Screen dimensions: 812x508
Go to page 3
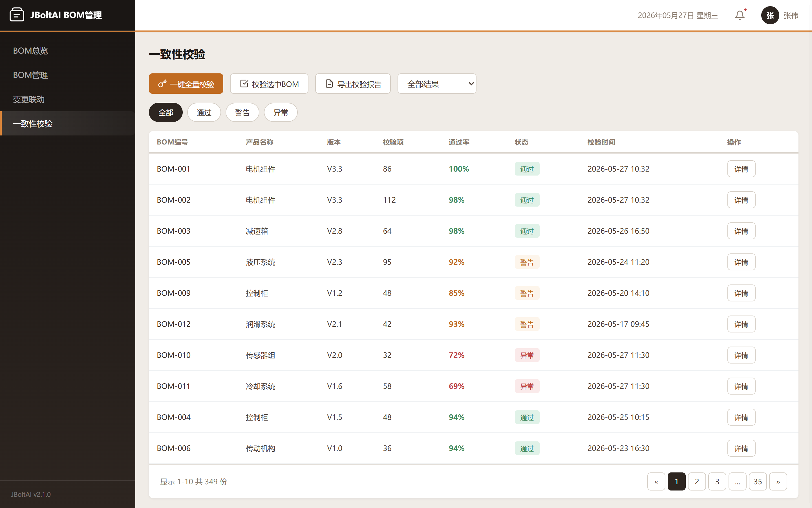pos(717,481)
